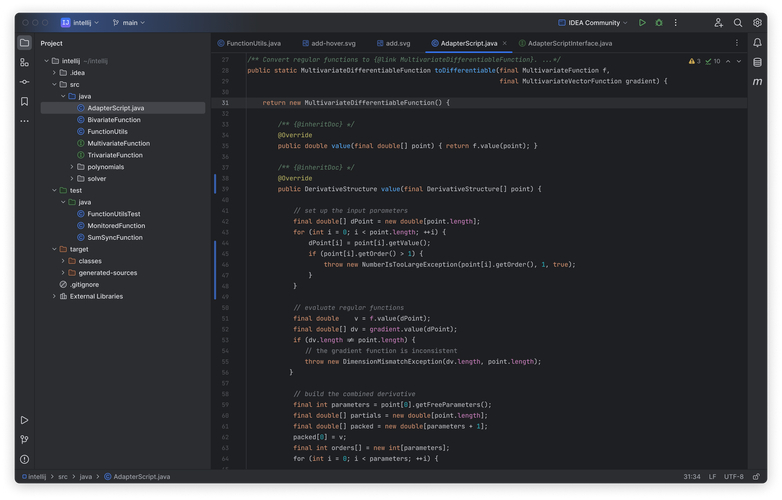Click the intellij breadcrumb in status bar
The height and width of the screenshot is (500, 782).
pyautogui.click(x=34, y=477)
